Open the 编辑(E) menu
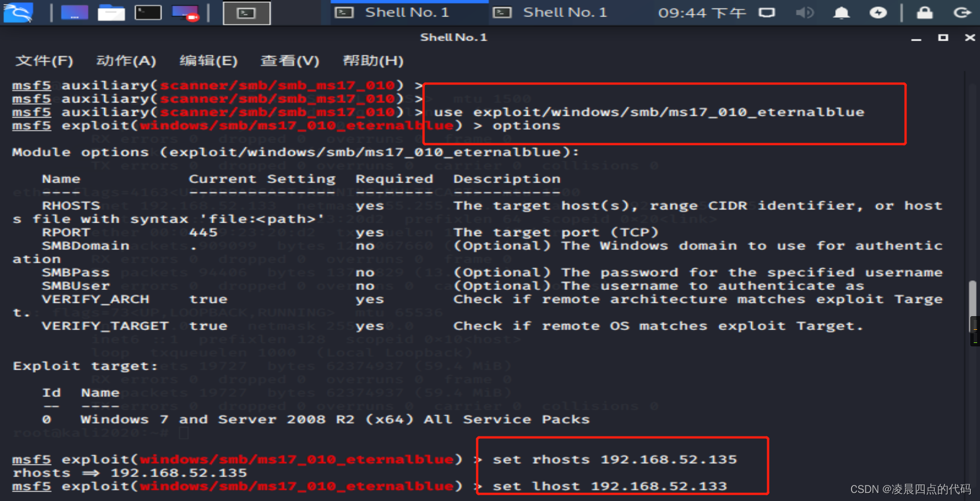Image resolution: width=980 pixels, height=501 pixels. point(208,60)
